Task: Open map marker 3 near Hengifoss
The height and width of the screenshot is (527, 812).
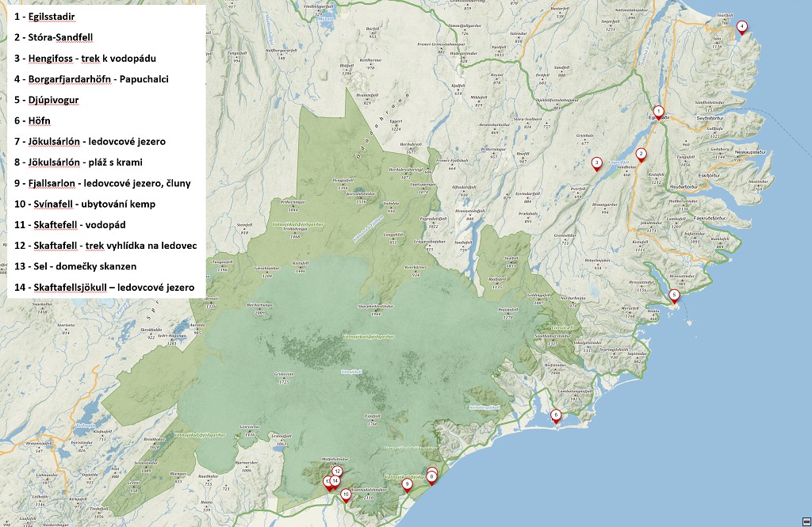Action: click(596, 162)
